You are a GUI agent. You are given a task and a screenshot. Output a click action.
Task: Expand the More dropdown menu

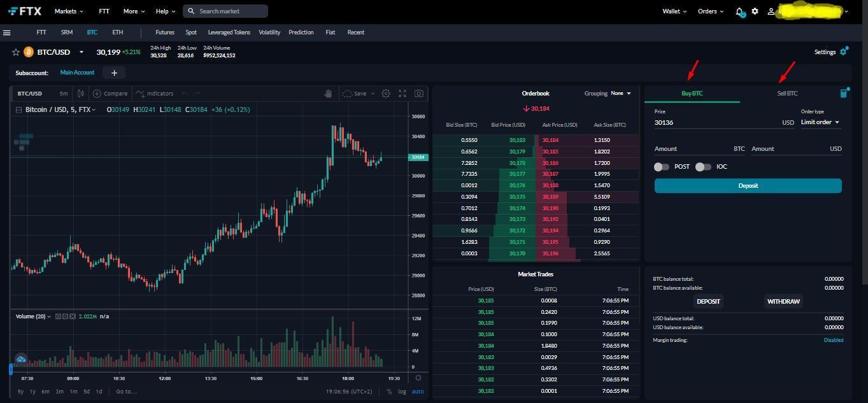coord(134,11)
